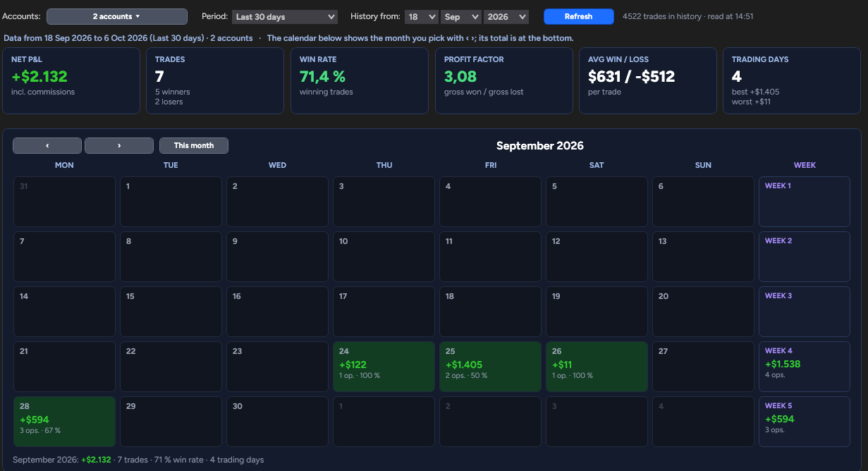The width and height of the screenshot is (868, 471).
Task: Click the TRADING DAYS card showing 4
Action: (x=792, y=81)
